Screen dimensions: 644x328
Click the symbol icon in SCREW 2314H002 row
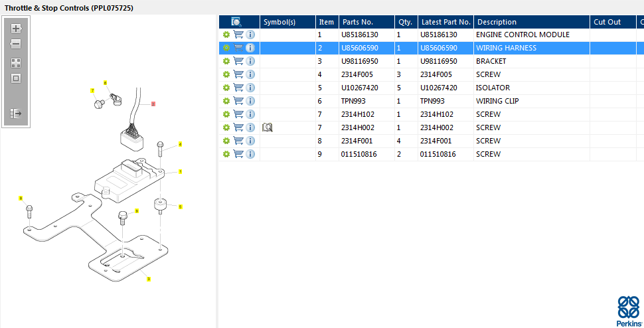click(268, 127)
